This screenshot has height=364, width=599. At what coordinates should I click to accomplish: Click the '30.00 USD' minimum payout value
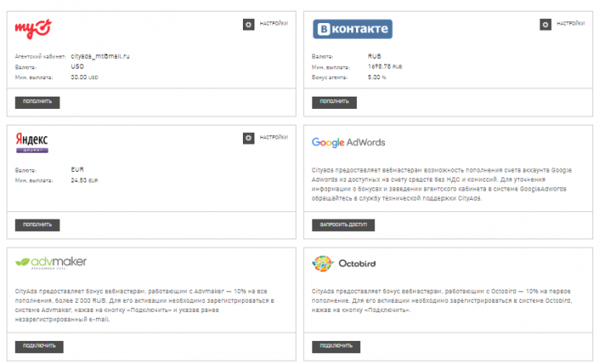coord(84,77)
